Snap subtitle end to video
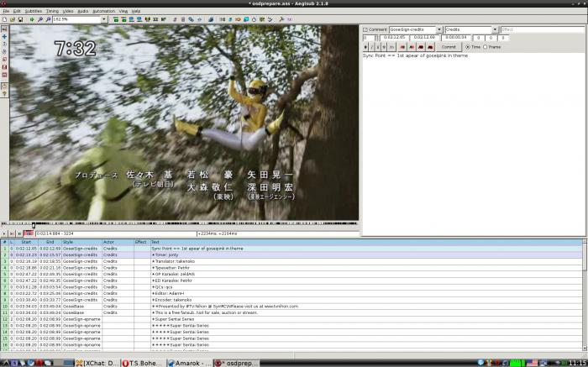The width and height of the screenshot is (588, 367). point(139,19)
